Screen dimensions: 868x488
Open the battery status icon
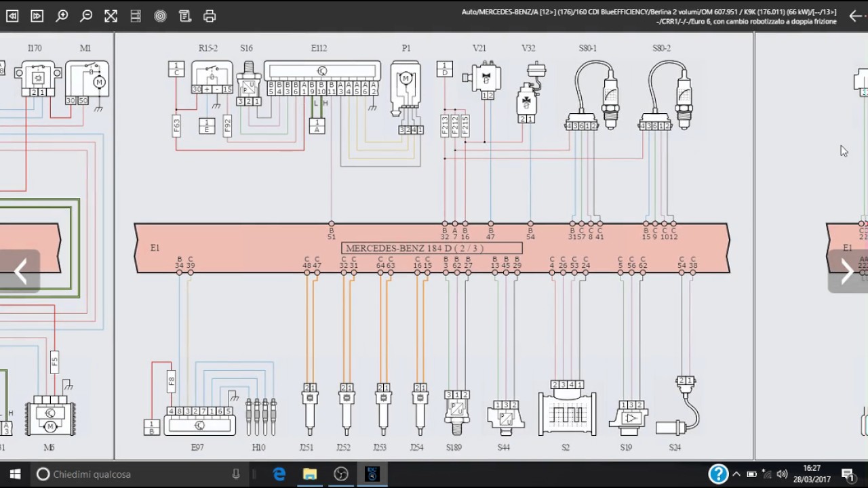(x=751, y=474)
